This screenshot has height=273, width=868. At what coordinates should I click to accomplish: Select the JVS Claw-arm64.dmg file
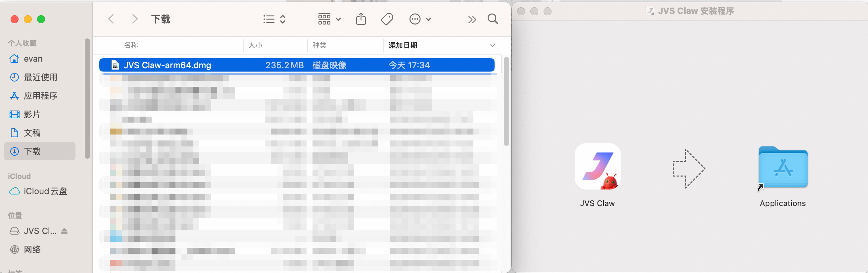coord(297,65)
